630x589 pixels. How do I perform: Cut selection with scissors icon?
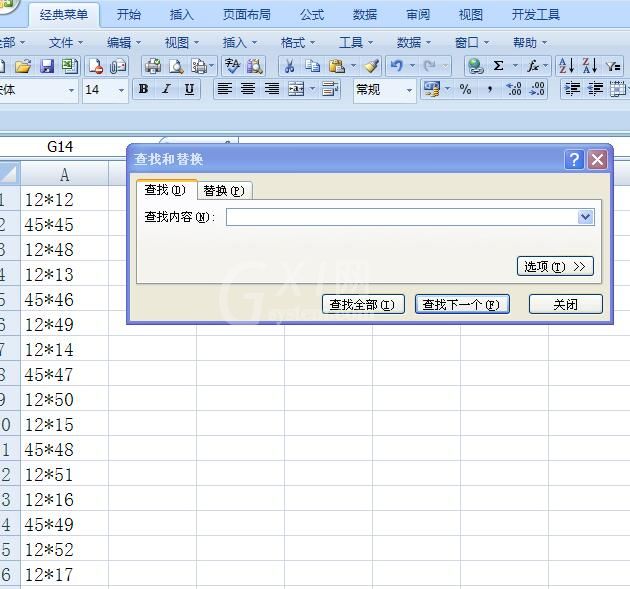pos(289,66)
